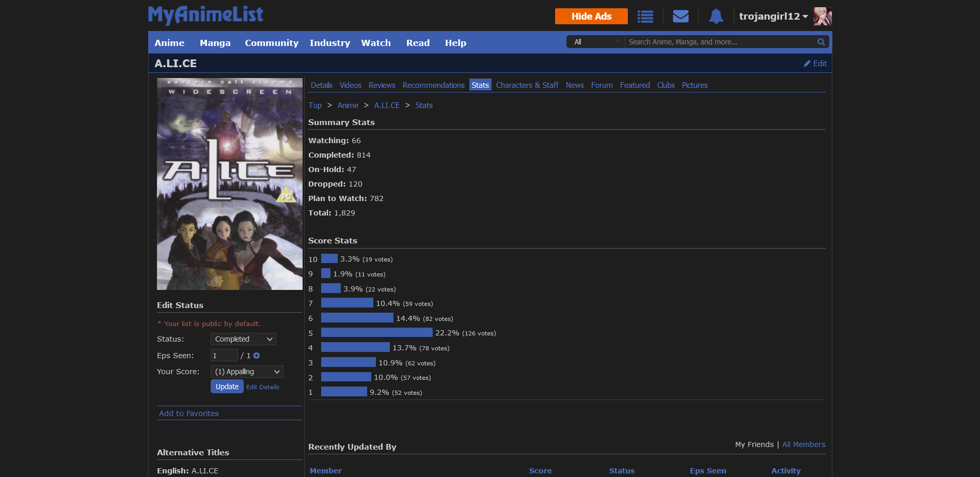980x477 pixels.
Task: Click the search magnifier icon
Action: coord(821,42)
